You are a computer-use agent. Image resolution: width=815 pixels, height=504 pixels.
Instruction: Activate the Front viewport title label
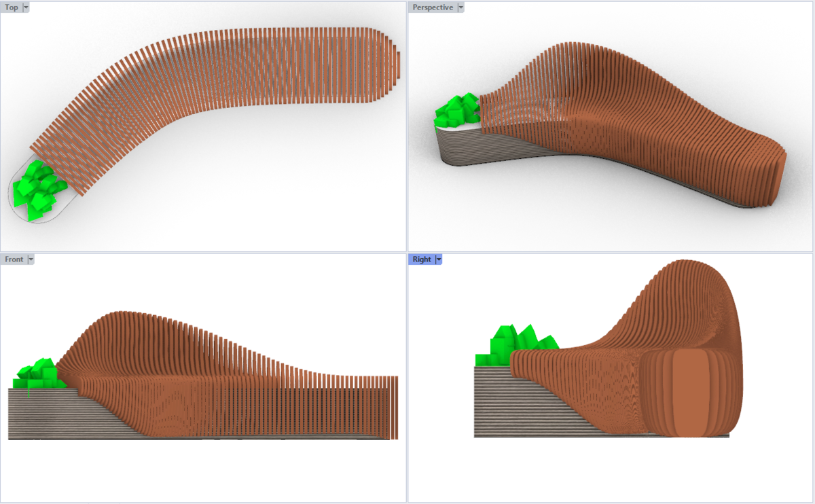click(x=14, y=259)
